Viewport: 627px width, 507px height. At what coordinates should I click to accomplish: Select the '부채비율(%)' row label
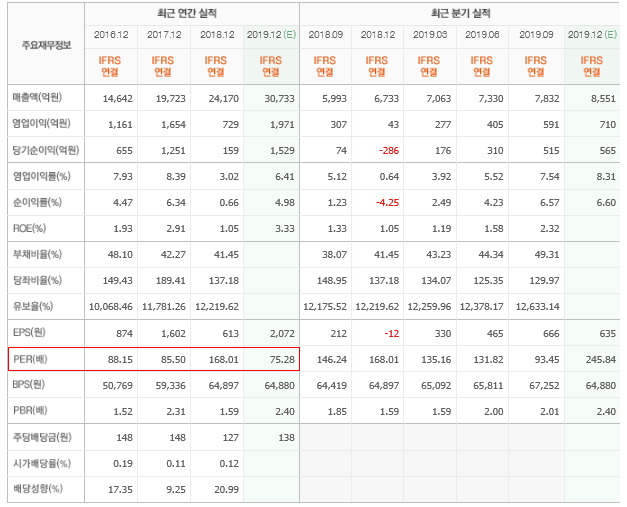pos(37,254)
